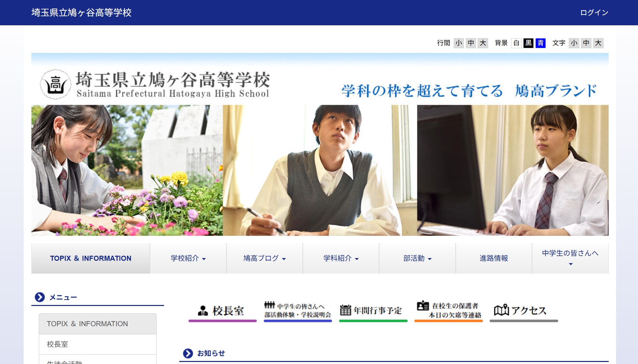
Task: Expand the 中学生の皆さんへ dropdown menu
Action: point(570,258)
